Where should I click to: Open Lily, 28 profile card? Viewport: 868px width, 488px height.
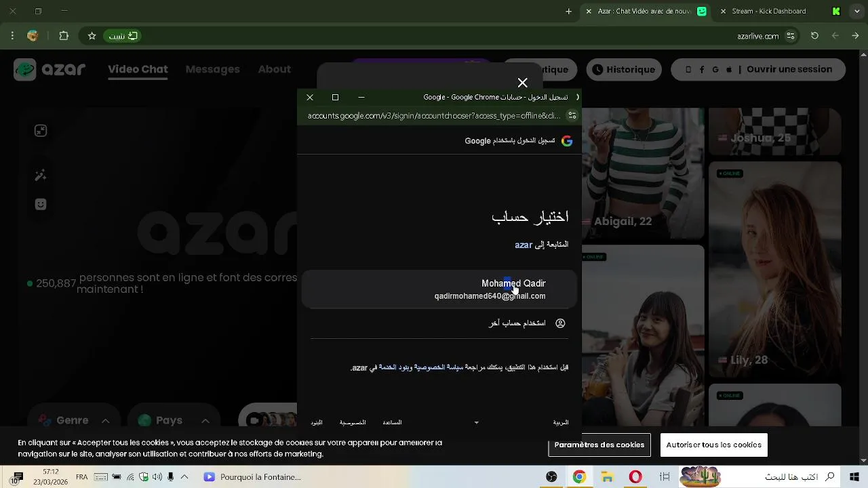(x=774, y=269)
